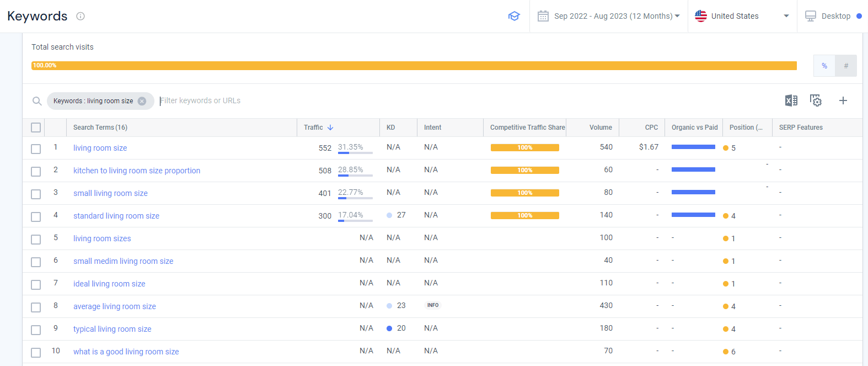
Task: Open the small medim living room size link
Action: [x=123, y=261]
